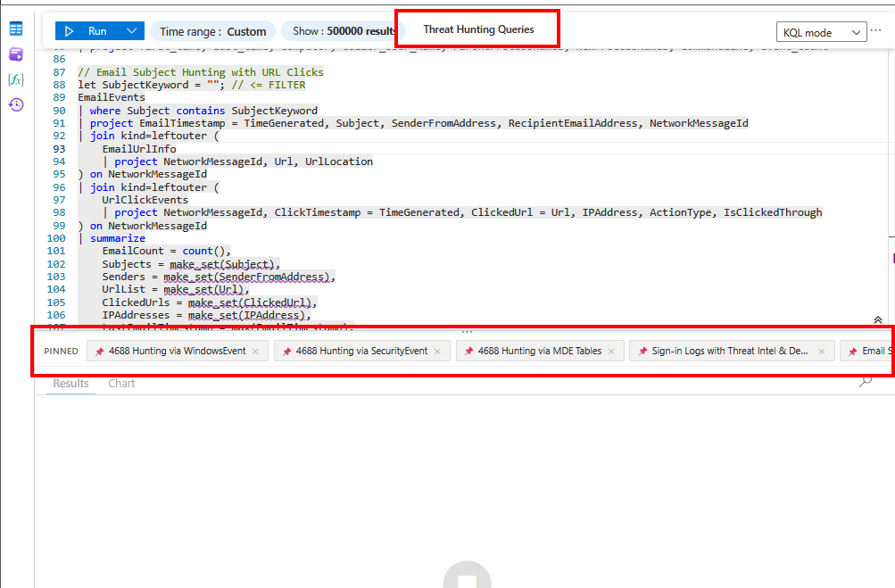Select the Threat Hunting Queries tab
Viewport: 895px width, 588px height.
478,29
